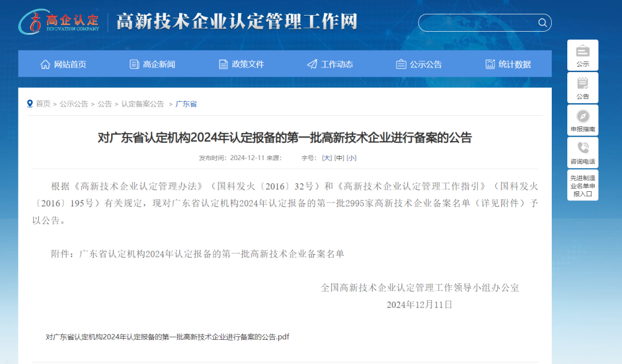The width and height of the screenshot is (622, 364).
Task: Click 认定备案公告 in the breadcrumb
Action: (142, 104)
